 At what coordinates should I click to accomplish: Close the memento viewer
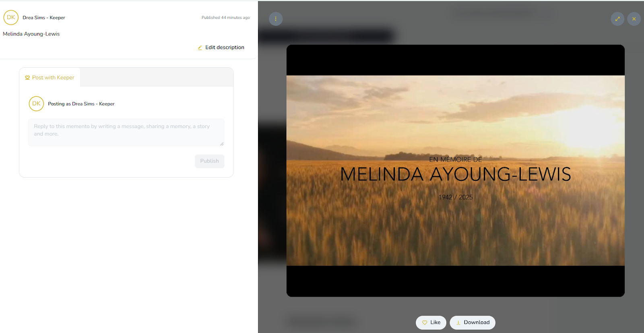(x=634, y=19)
